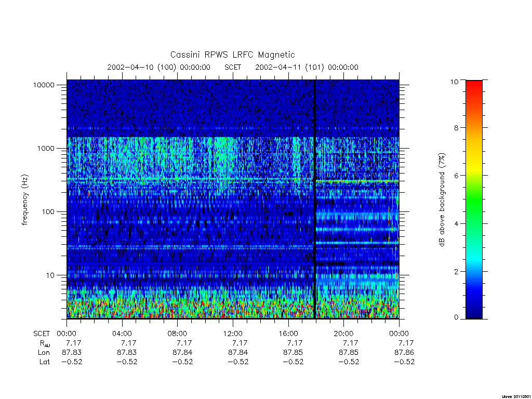This screenshot has width=532, height=399.
Task: Click the "Lon" row label
Action: click(x=44, y=353)
